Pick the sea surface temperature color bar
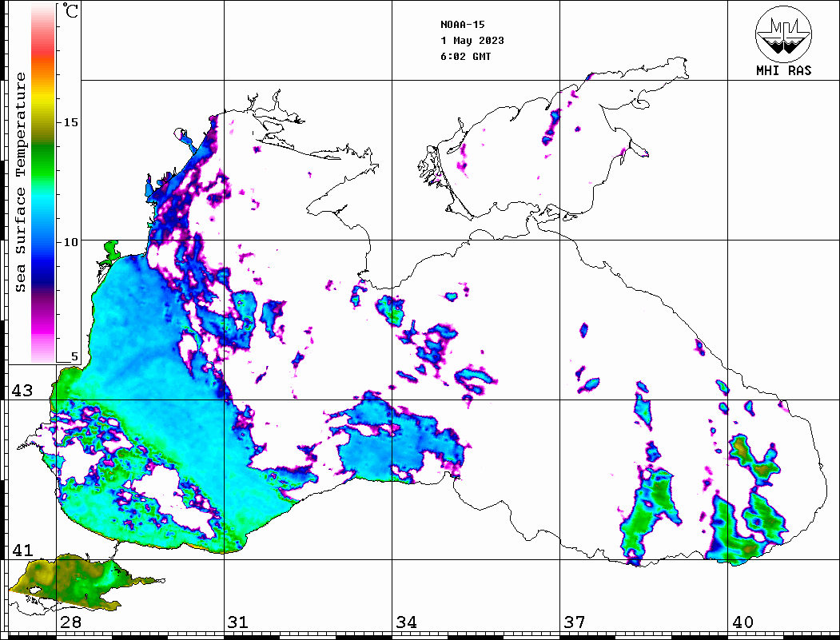Image resolution: width=840 pixels, height=640 pixels. pos(43,183)
